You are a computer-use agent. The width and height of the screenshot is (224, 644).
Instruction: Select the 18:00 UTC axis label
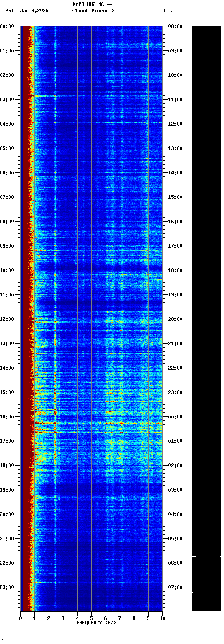pyautogui.click(x=175, y=270)
